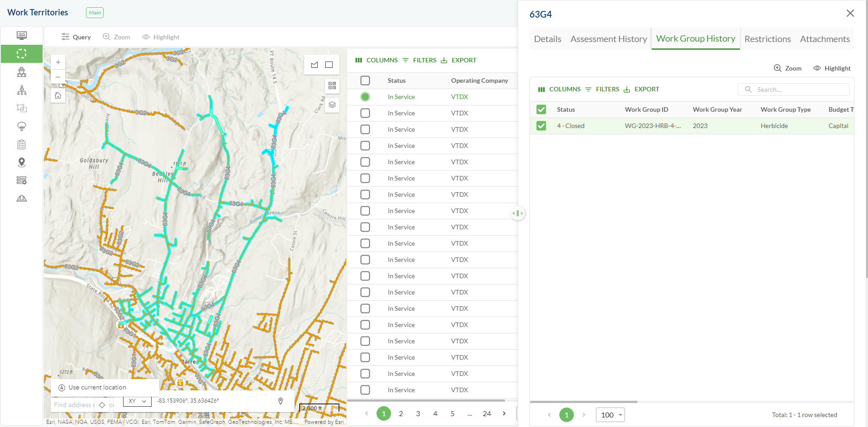
Task: Switch to the Assessment History tab
Action: pos(608,39)
